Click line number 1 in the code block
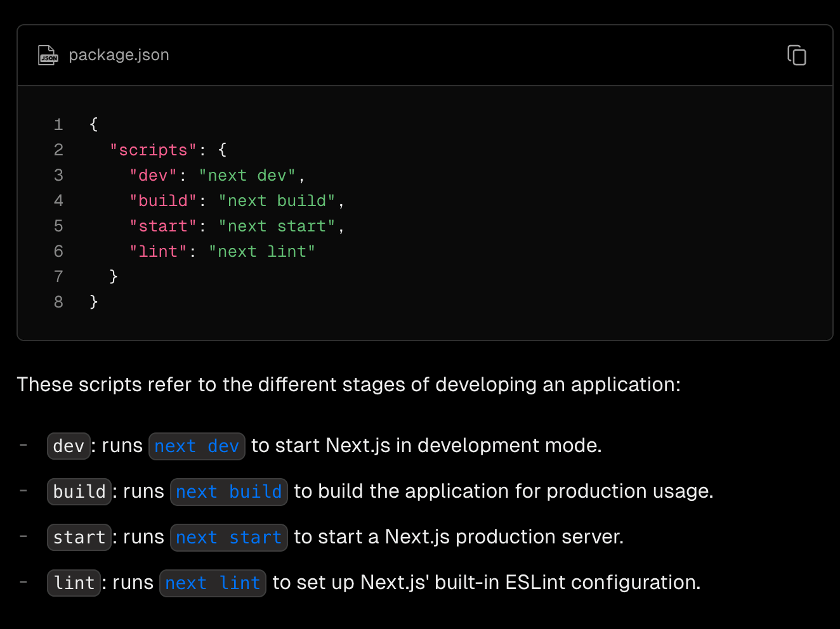Viewport: 840px width, 629px height. click(58, 124)
